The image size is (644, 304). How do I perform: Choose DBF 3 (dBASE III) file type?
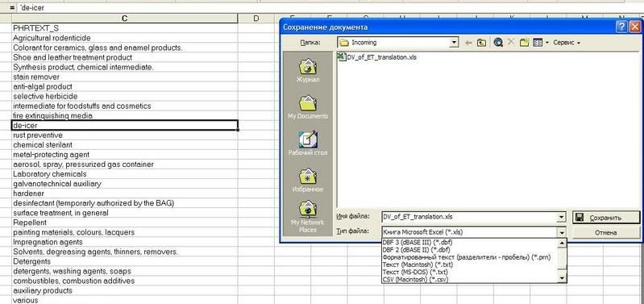tap(469, 243)
